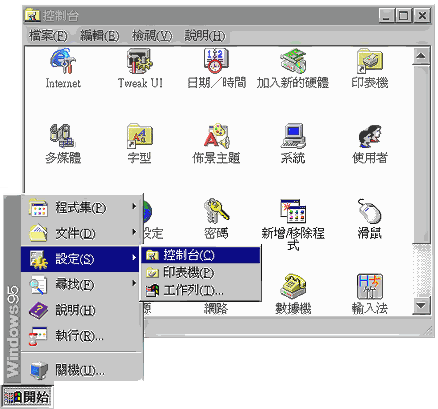Viewport: 438px width, 409px height.
Task: Open 編輯(E) menu
Action: [100, 35]
